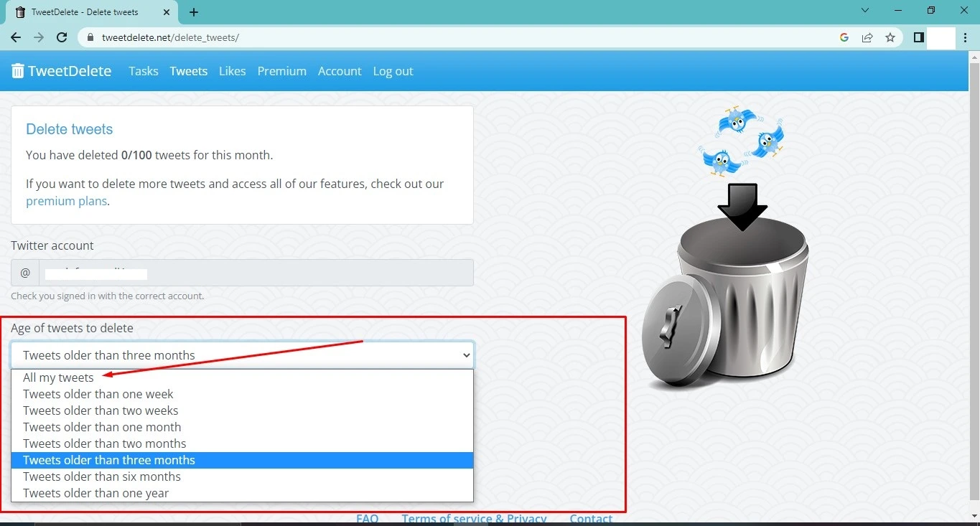Viewport: 980px width, 526px height.
Task: Choose Tweets older than three months option
Action: tap(242, 460)
